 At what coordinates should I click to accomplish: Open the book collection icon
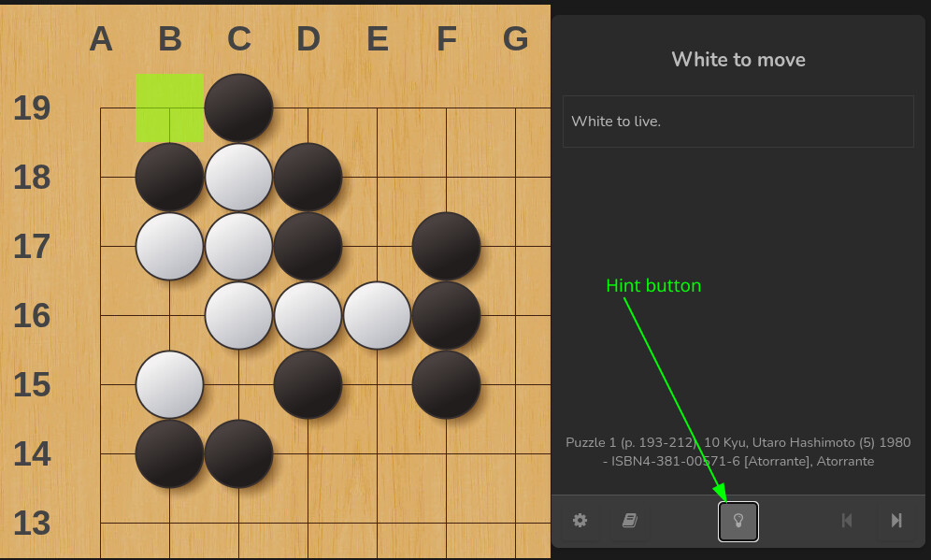pos(629,521)
